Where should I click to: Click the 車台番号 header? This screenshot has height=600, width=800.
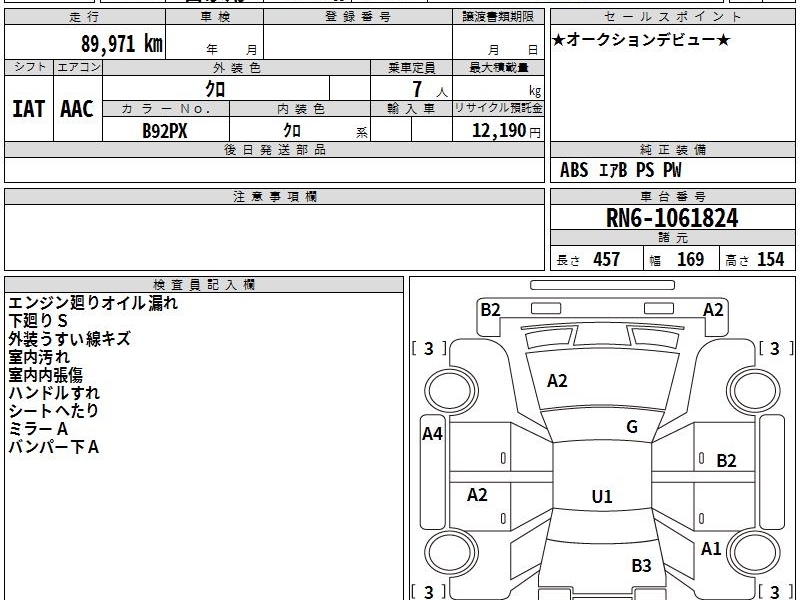pyautogui.click(x=672, y=196)
